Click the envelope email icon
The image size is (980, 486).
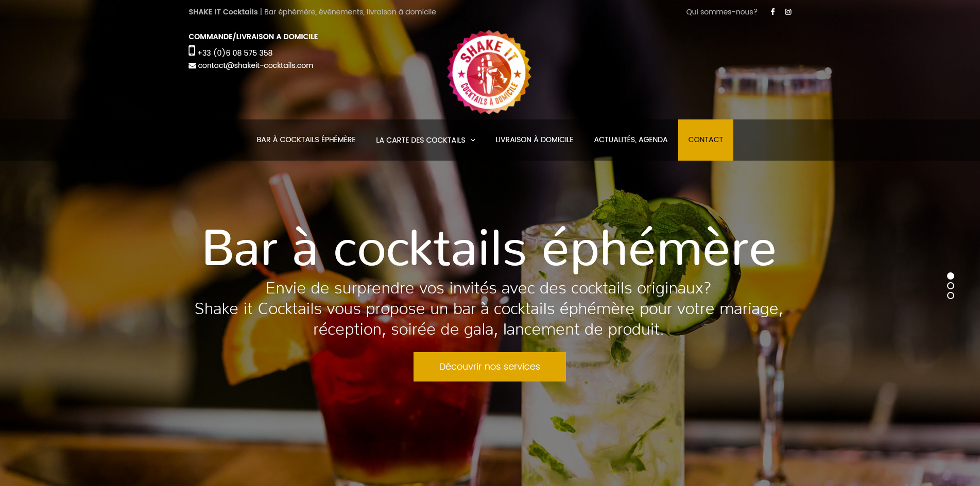192,65
